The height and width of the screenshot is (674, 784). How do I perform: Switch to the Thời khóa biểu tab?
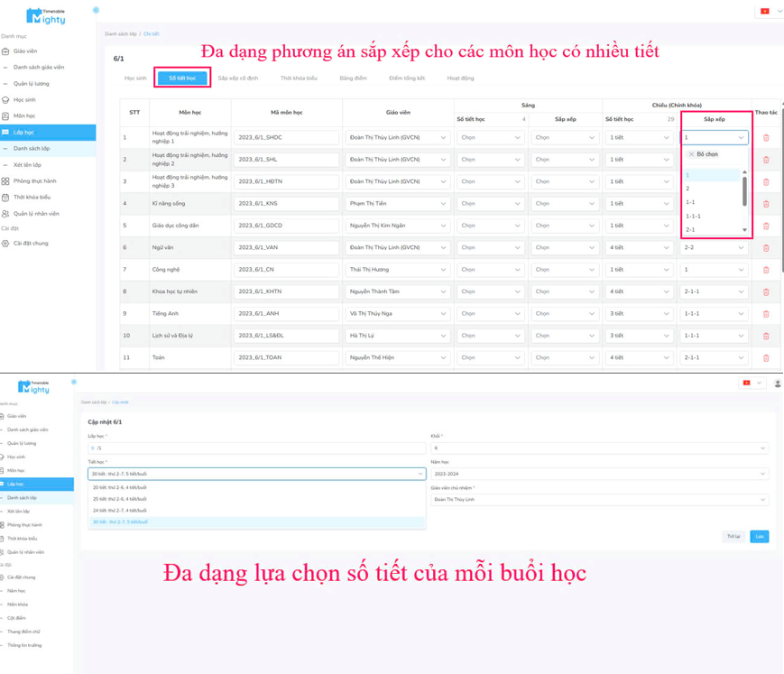pyautogui.click(x=299, y=78)
